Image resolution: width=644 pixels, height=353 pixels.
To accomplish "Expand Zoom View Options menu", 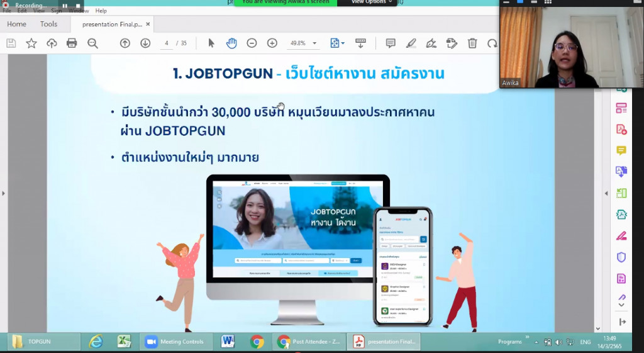I will point(372,2).
